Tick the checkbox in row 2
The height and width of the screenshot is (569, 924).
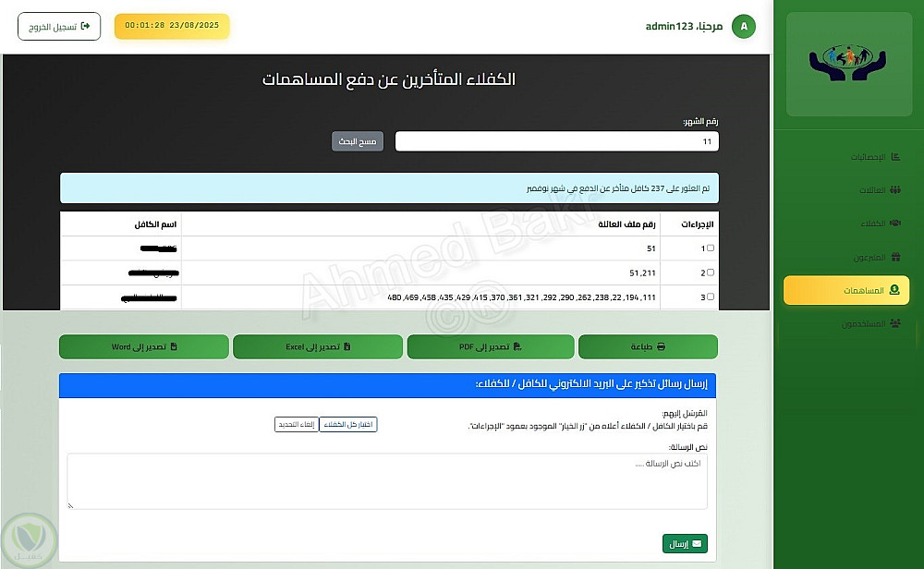pyautogui.click(x=710, y=272)
